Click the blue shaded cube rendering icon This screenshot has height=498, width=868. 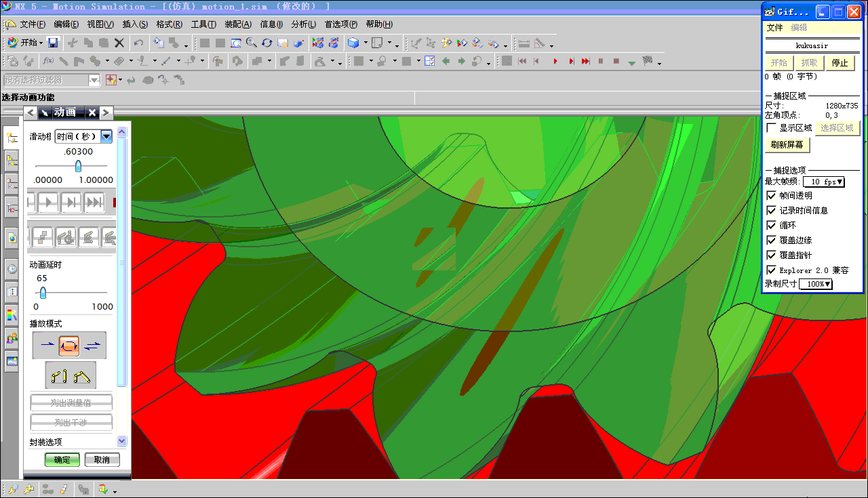tap(353, 43)
